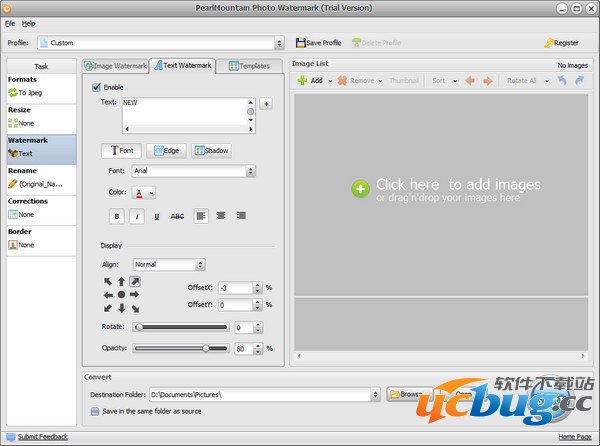Center-align the watermark text
The width and height of the screenshot is (600, 446).
click(x=221, y=215)
